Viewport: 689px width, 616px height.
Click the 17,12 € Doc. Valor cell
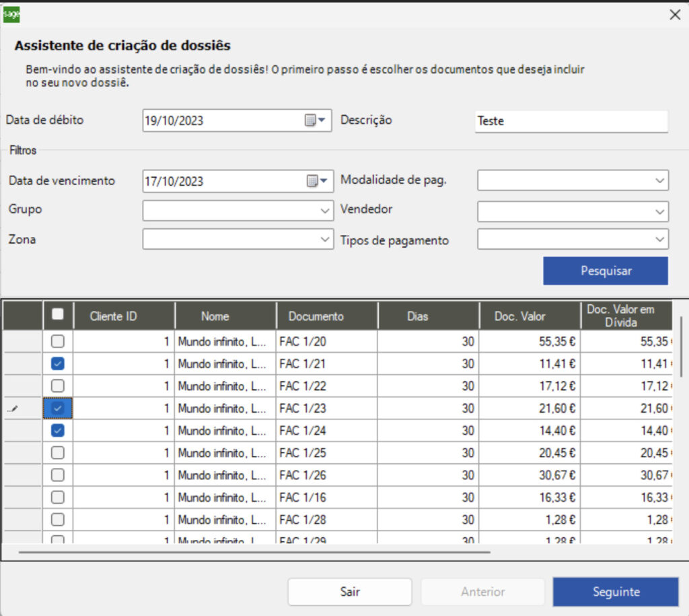(x=530, y=386)
